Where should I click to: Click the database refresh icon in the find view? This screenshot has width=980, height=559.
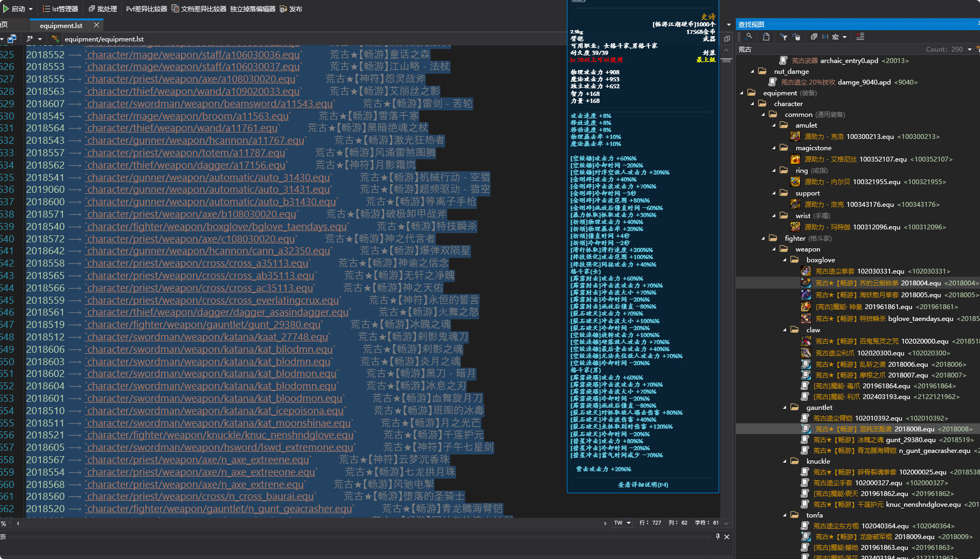coord(797,37)
